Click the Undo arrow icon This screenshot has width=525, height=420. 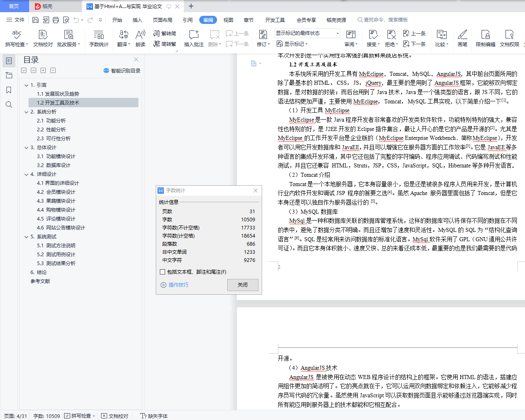(x=76, y=20)
